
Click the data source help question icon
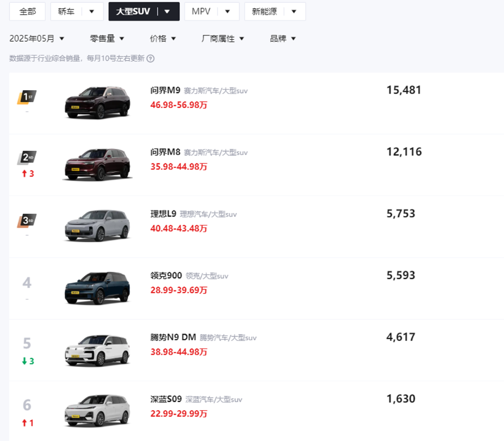click(150, 59)
